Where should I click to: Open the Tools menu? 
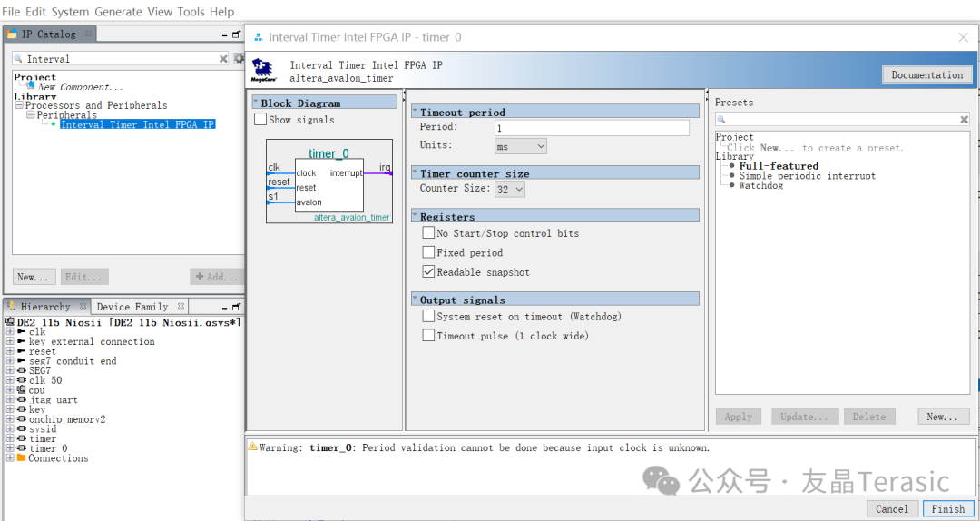tap(191, 12)
